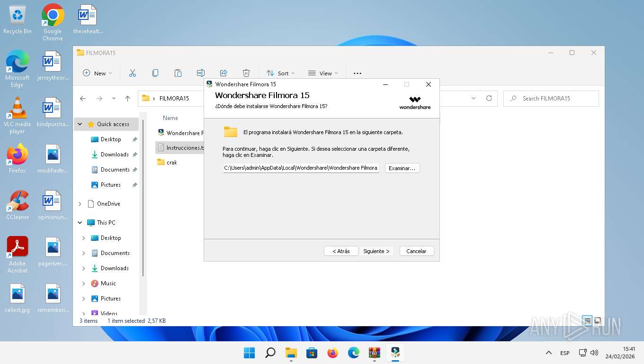This screenshot has width=644, height=364.
Task: Select Pictures in Quick access
Action: tap(111, 185)
